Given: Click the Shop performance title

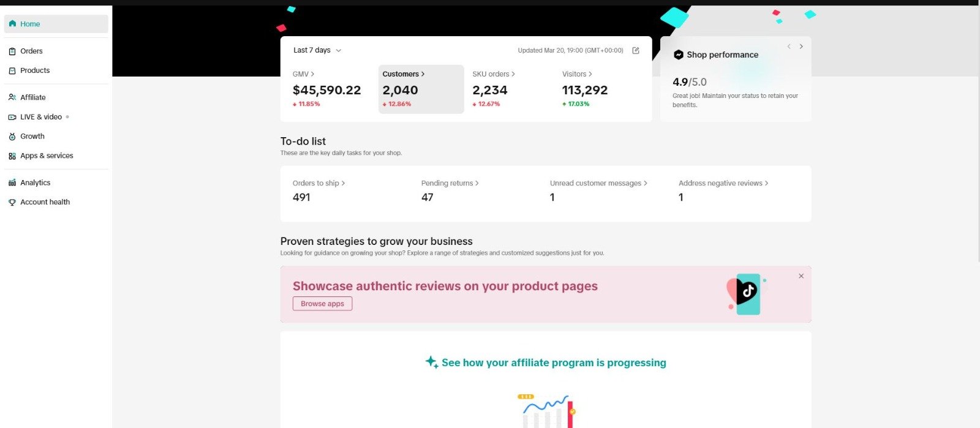Looking at the screenshot, I should [x=722, y=54].
